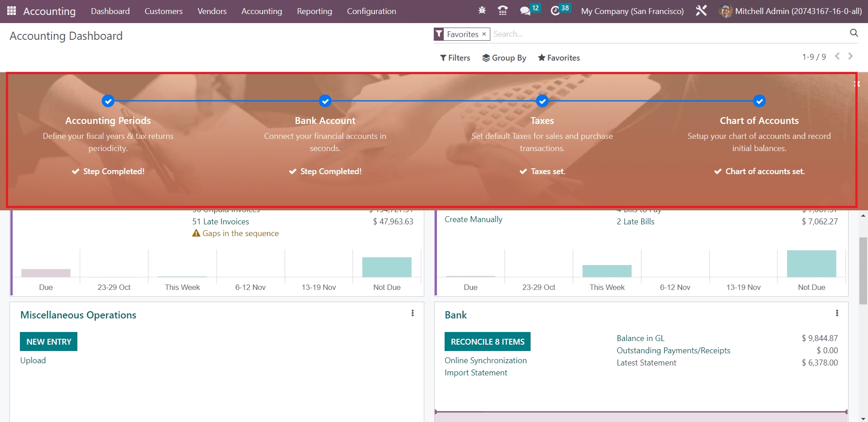Open Miscellaneous Operations three-dot menu

[412, 313]
